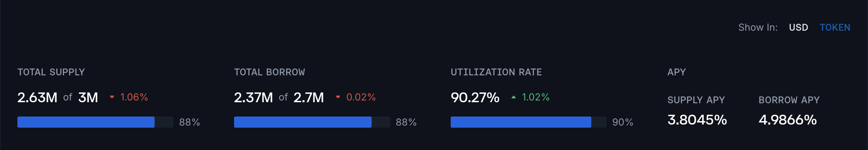Click the 2.63M total supply value
The height and width of the screenshot is (150, 868).
(37, 97)
